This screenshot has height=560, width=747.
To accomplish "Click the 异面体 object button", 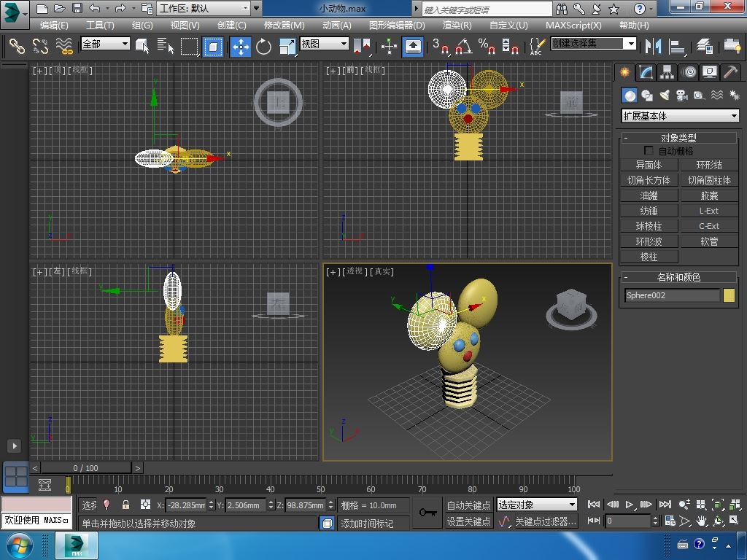I will 649,165.
